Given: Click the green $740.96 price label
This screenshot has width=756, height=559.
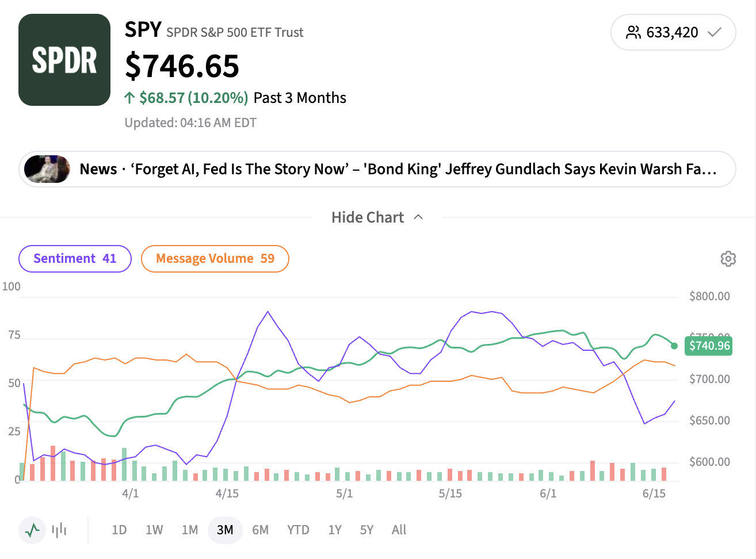Looking at the screenshot, I should coord(709,346).
